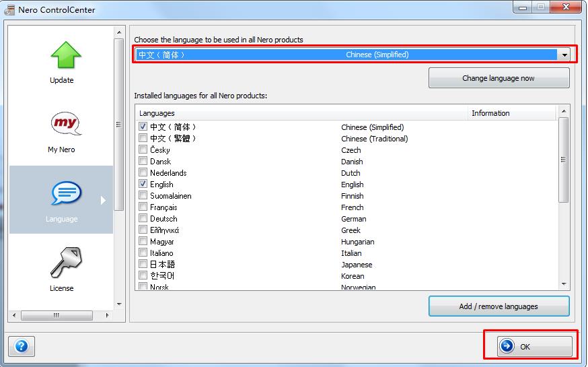Viewport: 588px width, 367px height.
Task: Select the Korean description text
Action: 353,276
